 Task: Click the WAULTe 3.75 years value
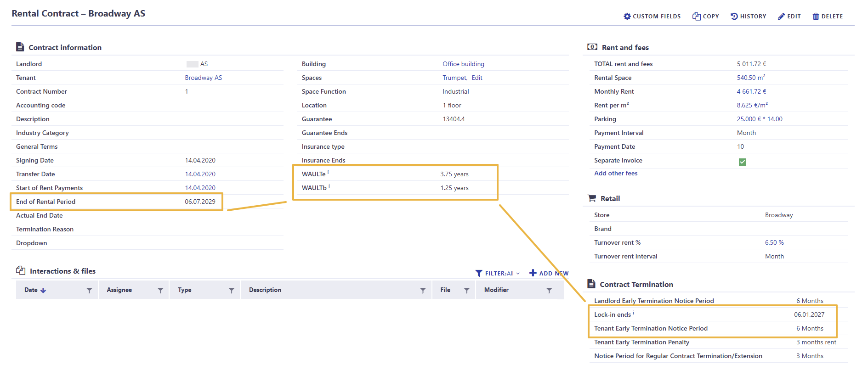454,174
